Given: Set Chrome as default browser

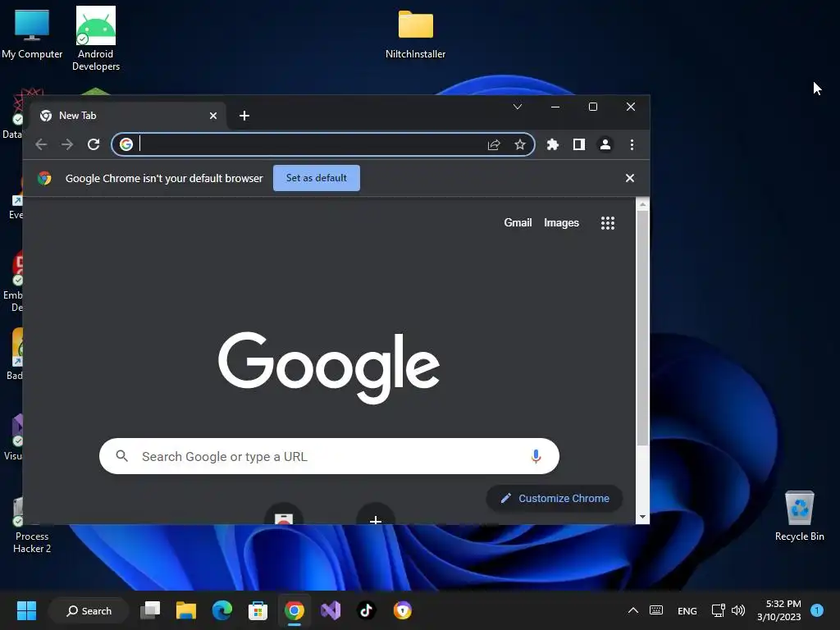Looking at the screenshot, I should (317, 178).
